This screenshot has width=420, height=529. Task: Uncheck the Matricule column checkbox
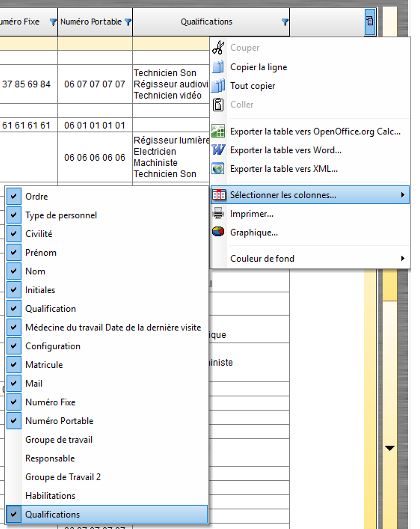point(13,364)
